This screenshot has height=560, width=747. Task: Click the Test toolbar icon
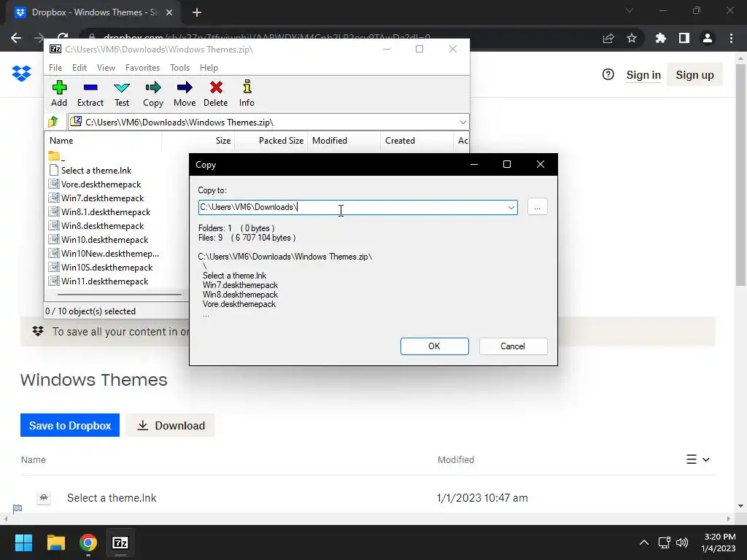pos(122,94)
